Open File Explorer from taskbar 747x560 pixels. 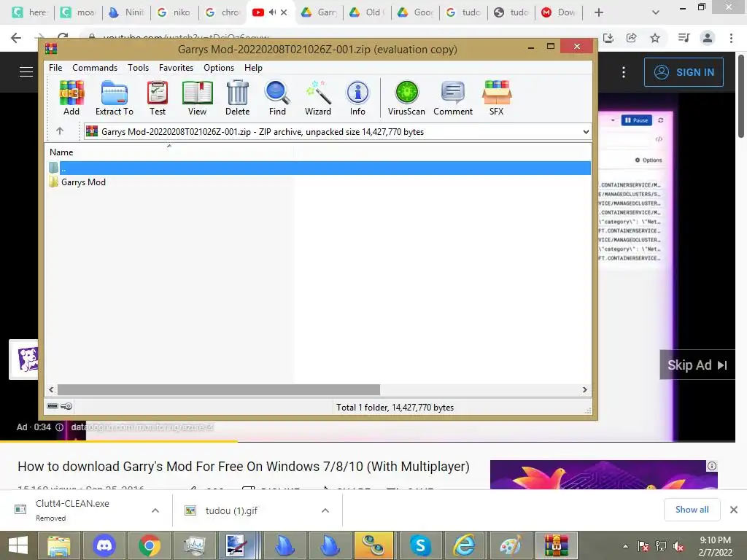tap(58, 545)
